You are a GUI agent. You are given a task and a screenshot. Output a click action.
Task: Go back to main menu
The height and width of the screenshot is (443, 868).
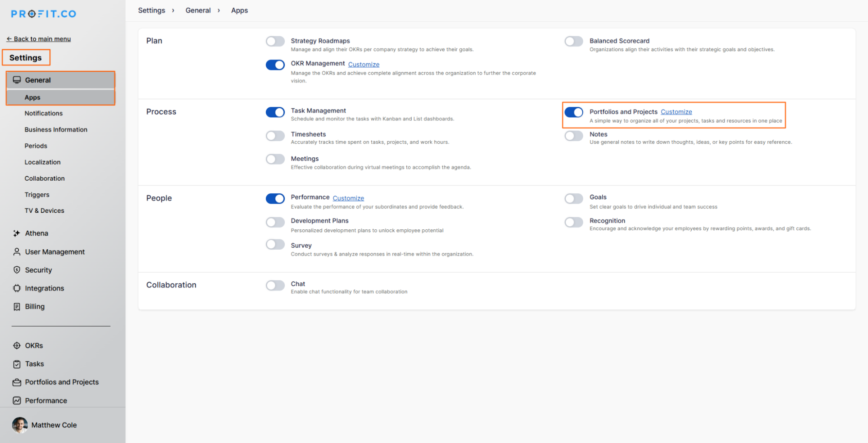point(39,39)
